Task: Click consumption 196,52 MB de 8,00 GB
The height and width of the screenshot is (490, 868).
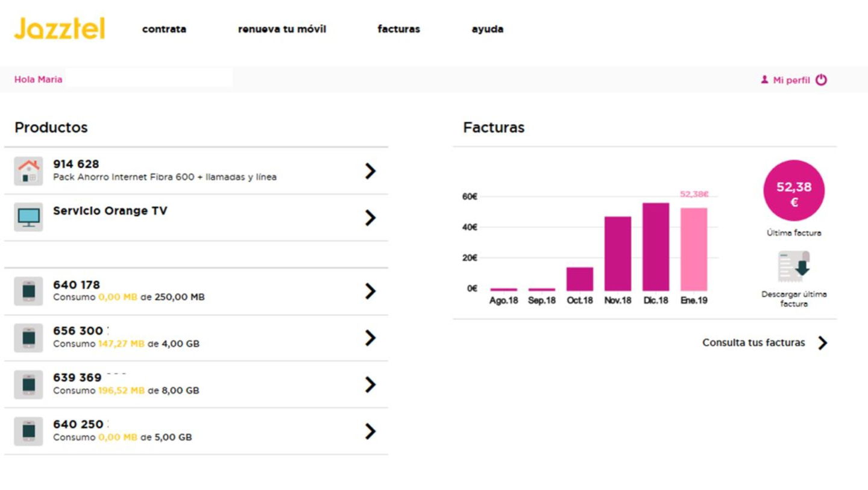Action: tap(126, 391)
